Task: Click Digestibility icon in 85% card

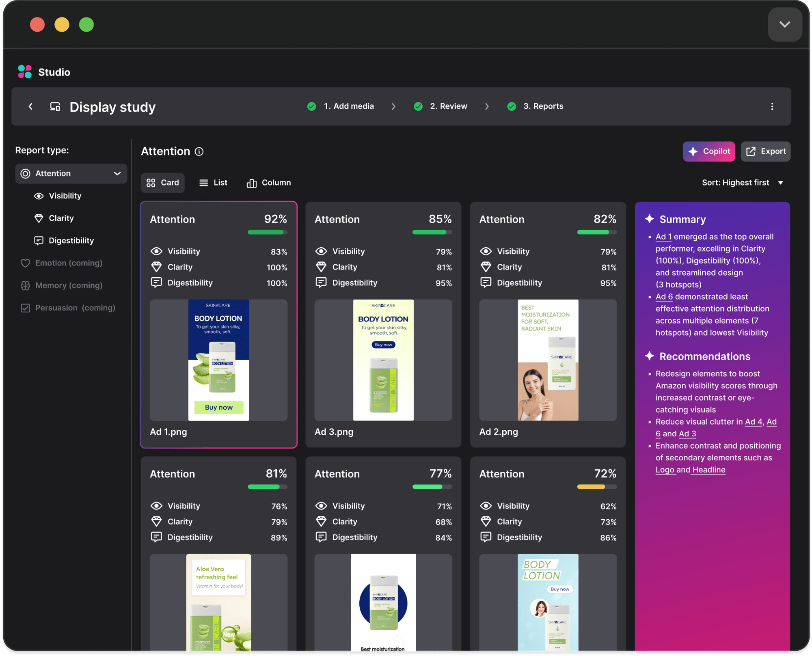Action: 321,283
